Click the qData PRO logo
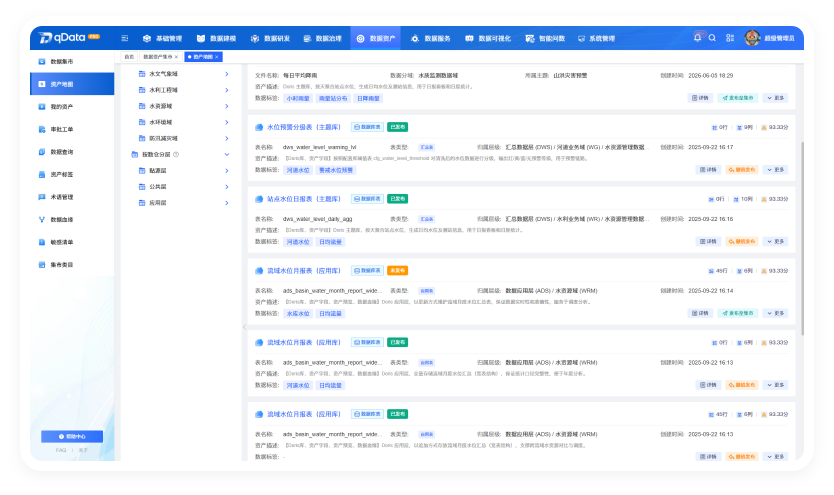Image resolution: width=834 pixels, height=495 pixels. coord(70,37)
